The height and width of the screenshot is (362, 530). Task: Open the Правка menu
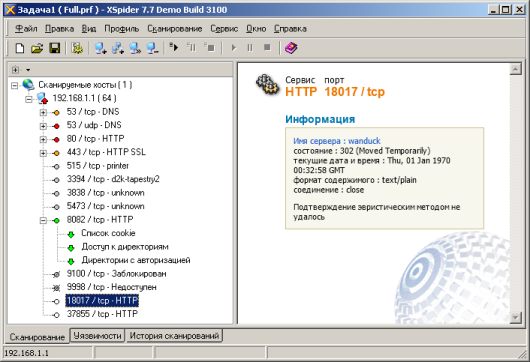point(59,29)
